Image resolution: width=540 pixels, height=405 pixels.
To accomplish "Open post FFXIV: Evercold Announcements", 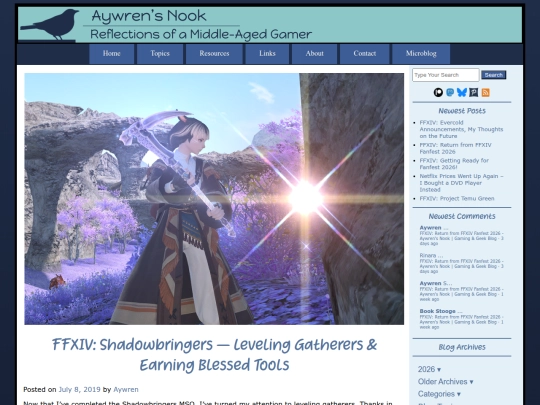I will click(x=461, y=129).
